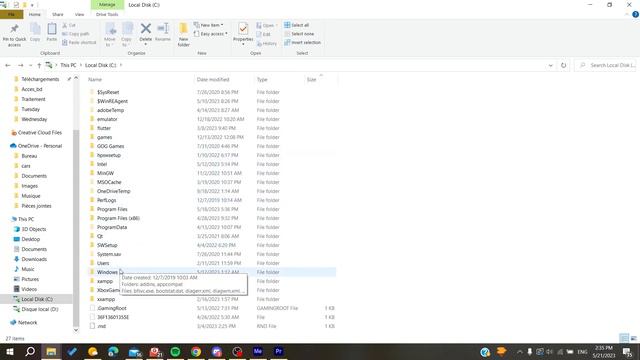
Task: Click the ribbon help icon
Action: click(x=635, y=14)
